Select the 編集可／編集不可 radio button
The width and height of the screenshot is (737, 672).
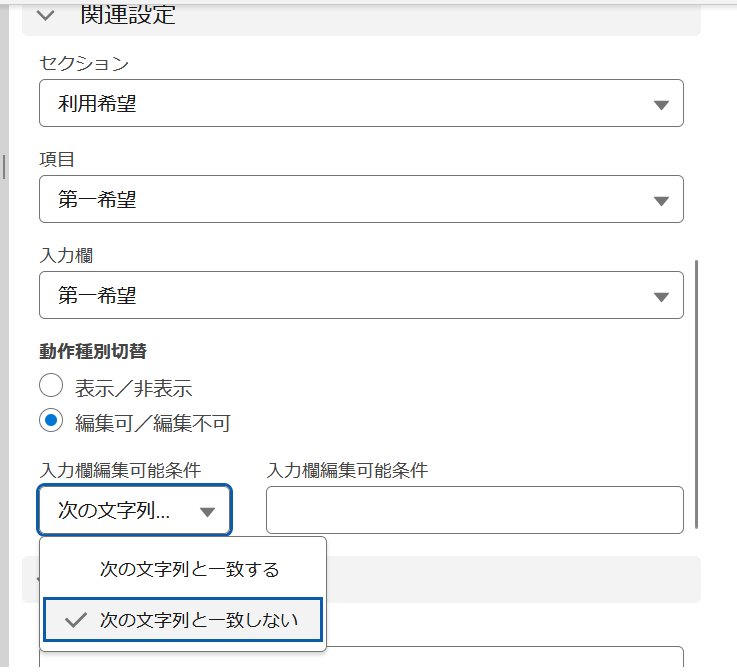[x=51, y=421]
